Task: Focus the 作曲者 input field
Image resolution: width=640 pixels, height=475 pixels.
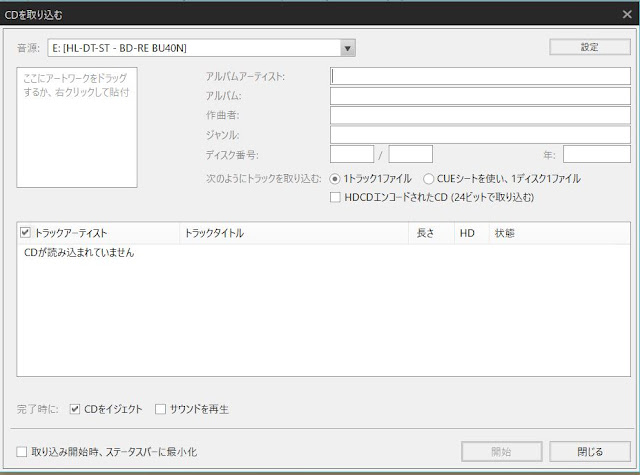Action: tap(480, 115)
